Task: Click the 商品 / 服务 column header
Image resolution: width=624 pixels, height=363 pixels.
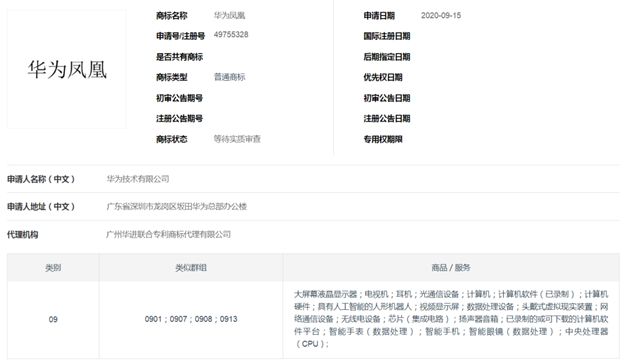Action: (451, 268)
